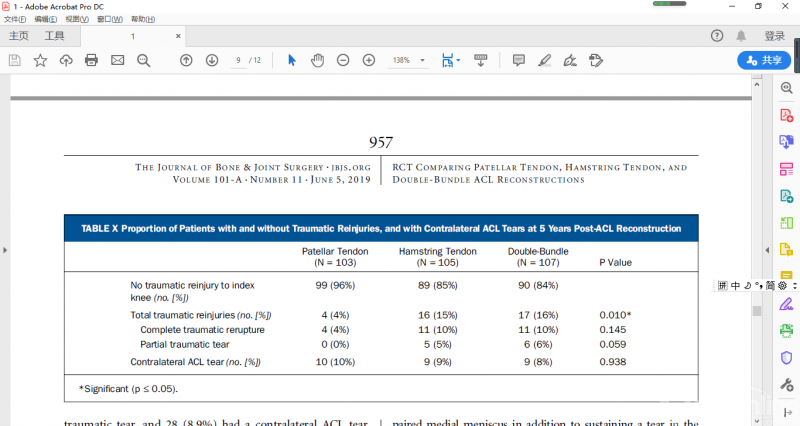Open the fit page options dropdown
The image size is (800, 426).
pos(458,60)
